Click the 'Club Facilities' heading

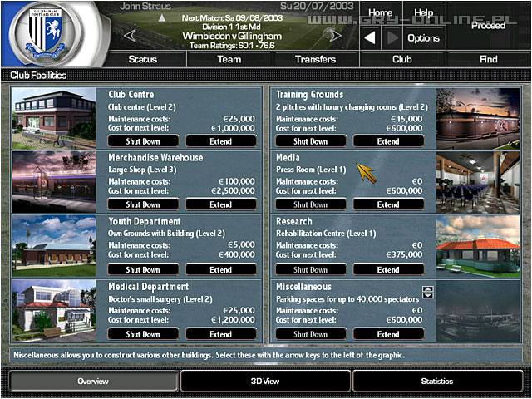click(x=38, y=75)
